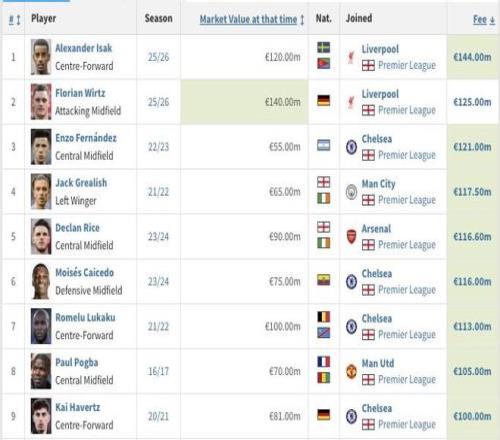Click the German flag in Florian Wirtz's row
The image size is (500, 440).
(324, 101)
